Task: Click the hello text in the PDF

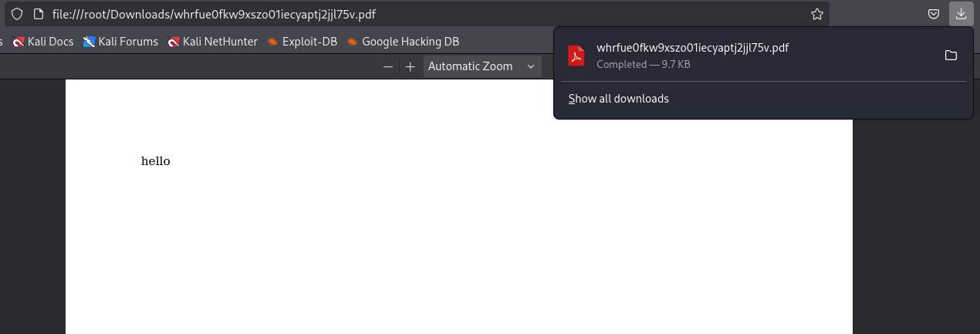Action: click(155, 161)
